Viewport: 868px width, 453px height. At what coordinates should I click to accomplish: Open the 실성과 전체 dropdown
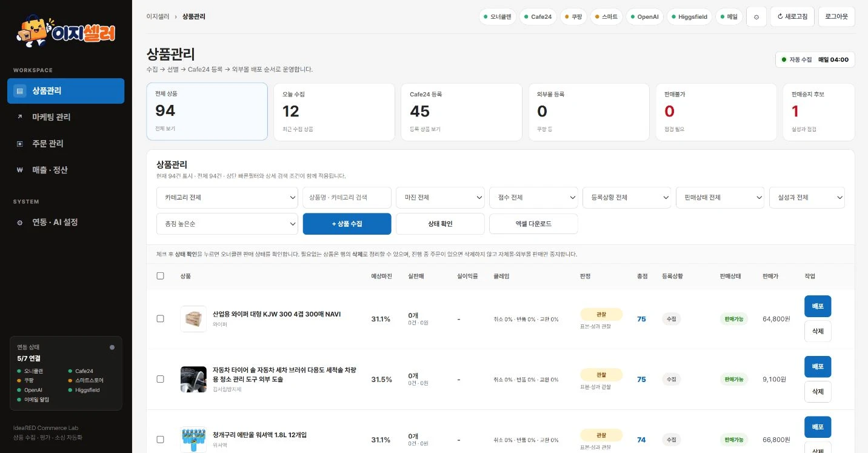807,198
